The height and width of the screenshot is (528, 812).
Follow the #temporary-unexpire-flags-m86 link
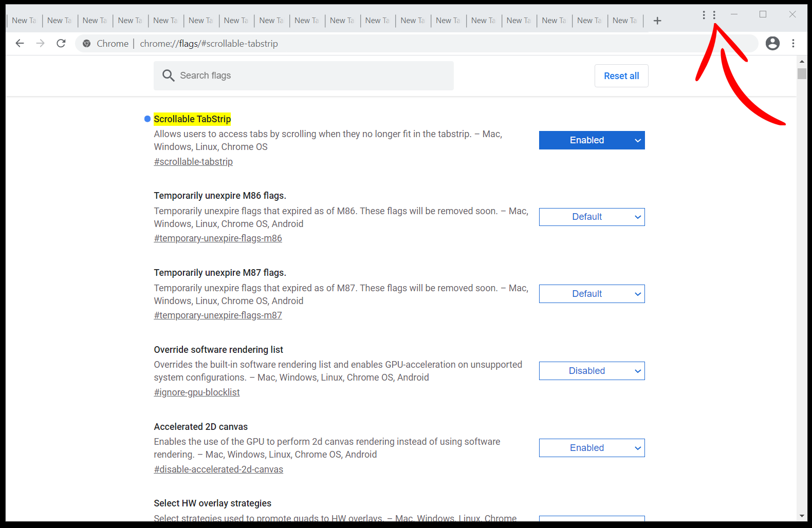point(218,238)
